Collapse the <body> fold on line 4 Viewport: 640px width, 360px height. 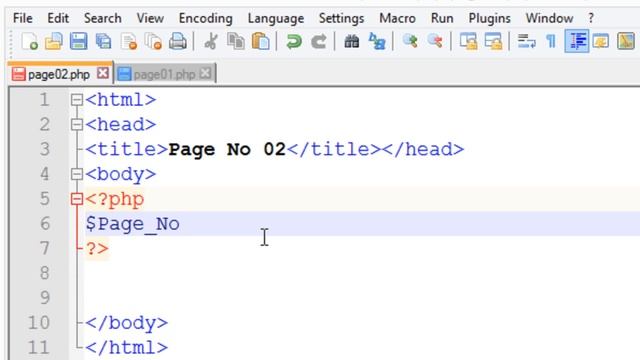click(x=77, y=174)
